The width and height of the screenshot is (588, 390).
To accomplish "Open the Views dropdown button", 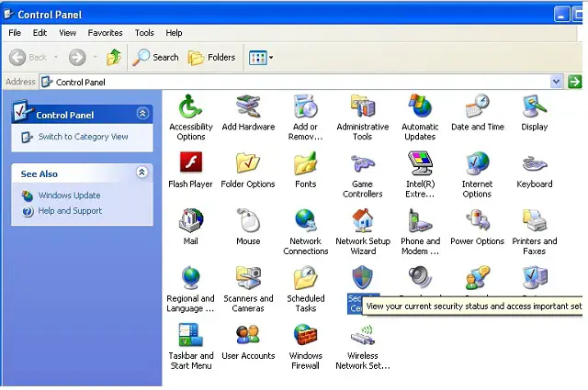I will click(261, 58).
